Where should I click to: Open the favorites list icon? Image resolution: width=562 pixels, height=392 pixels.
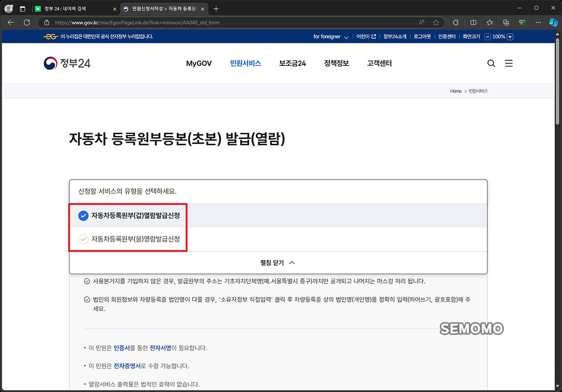coord(490,23)
